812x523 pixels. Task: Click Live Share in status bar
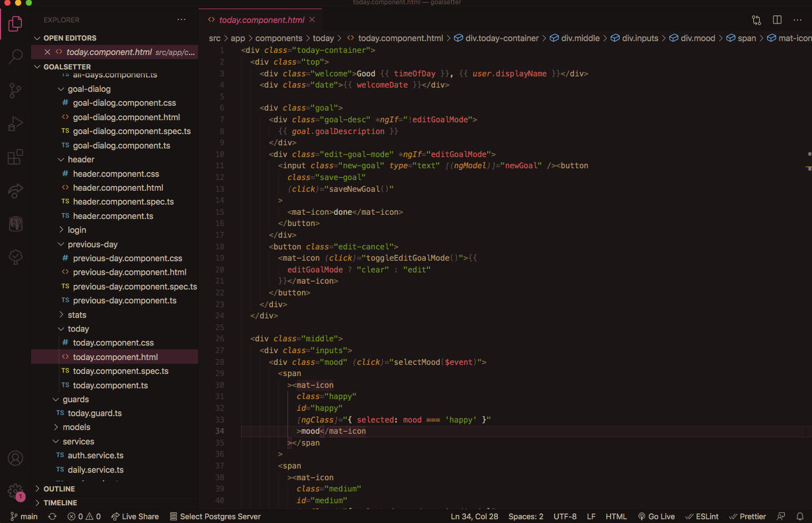[x=135, y=517]
